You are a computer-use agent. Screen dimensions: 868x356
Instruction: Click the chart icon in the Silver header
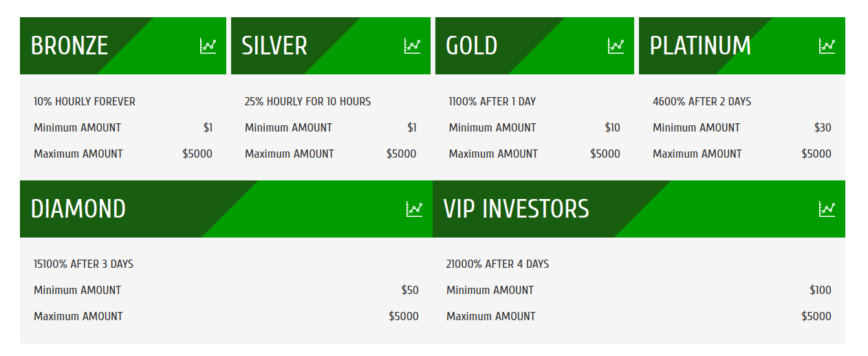pyautogui.click(x=412, y=46)
